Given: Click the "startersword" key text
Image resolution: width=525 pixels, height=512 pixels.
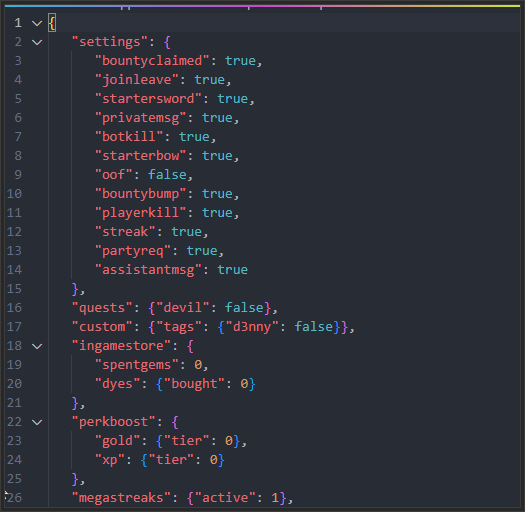Looking at the screenshot, I should (x=148, y=99).
